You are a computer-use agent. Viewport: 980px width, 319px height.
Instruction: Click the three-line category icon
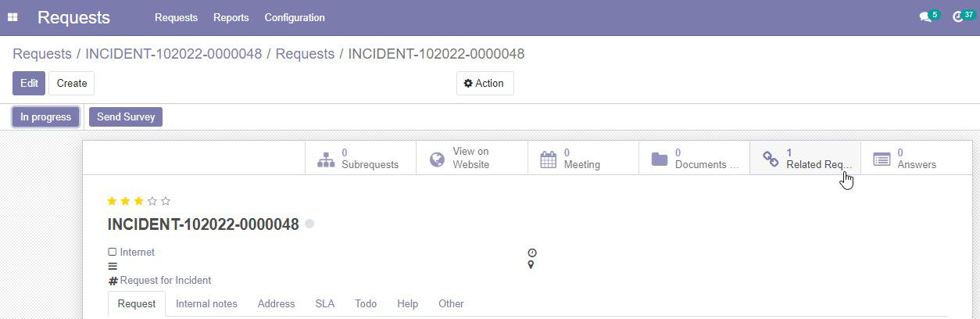point(113,266)
